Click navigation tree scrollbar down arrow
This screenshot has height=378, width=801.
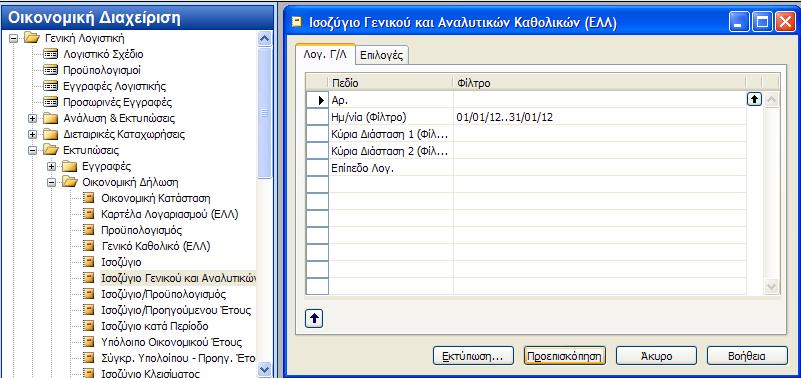[265, 369]
